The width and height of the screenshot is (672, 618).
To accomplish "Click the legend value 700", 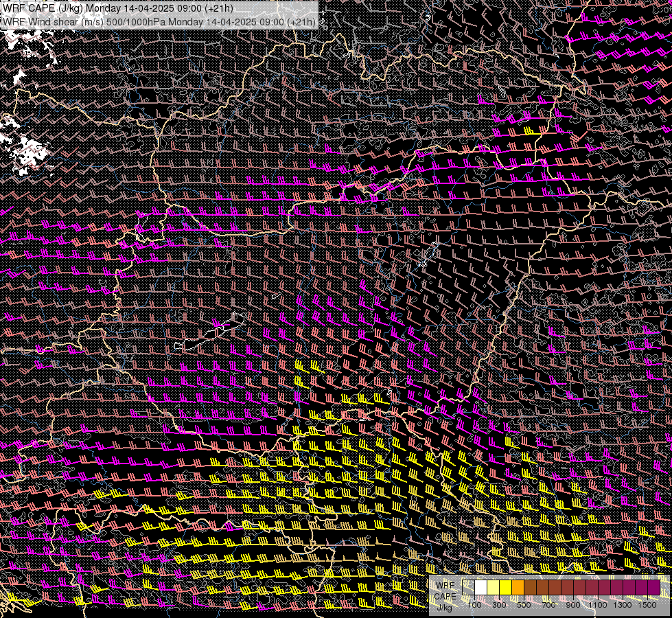I will 548,605.
